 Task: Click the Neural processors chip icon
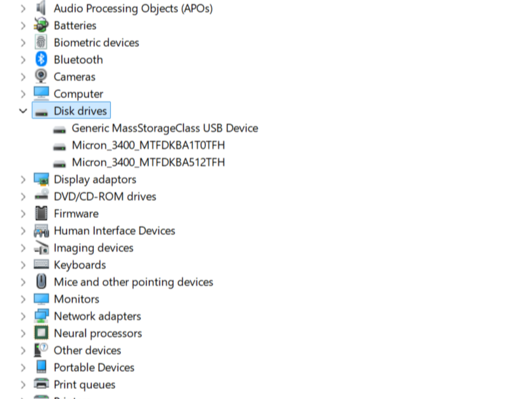(x=41, y=333)
